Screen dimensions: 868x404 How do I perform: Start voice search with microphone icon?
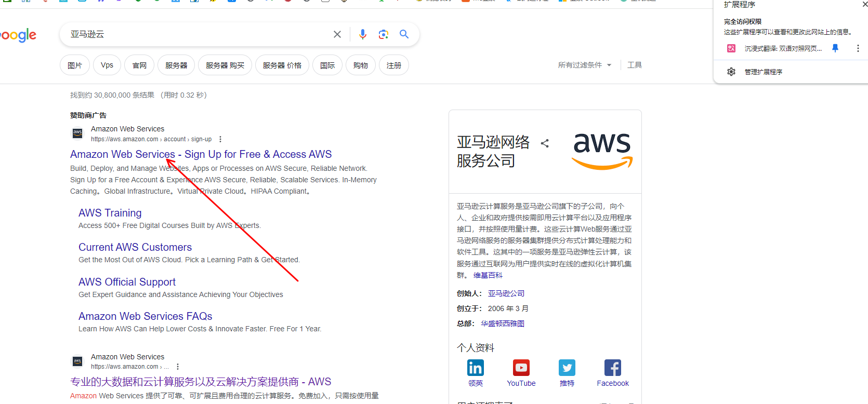tap(363, 34)
